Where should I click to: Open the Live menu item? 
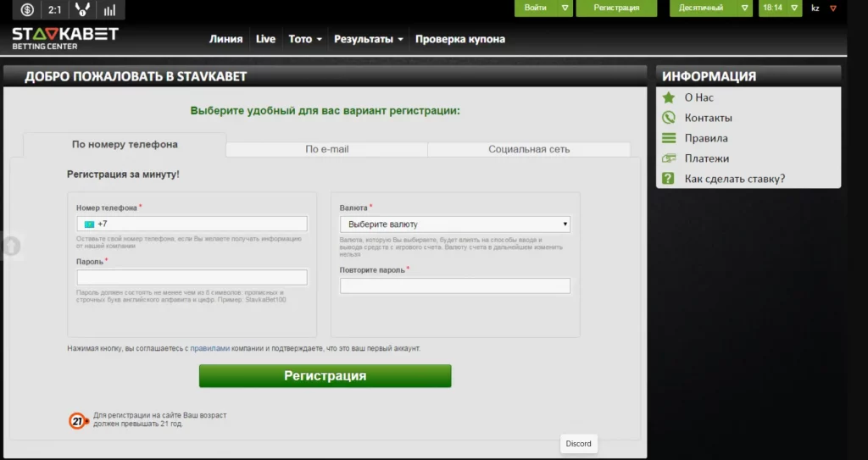(x=265, y=39)
